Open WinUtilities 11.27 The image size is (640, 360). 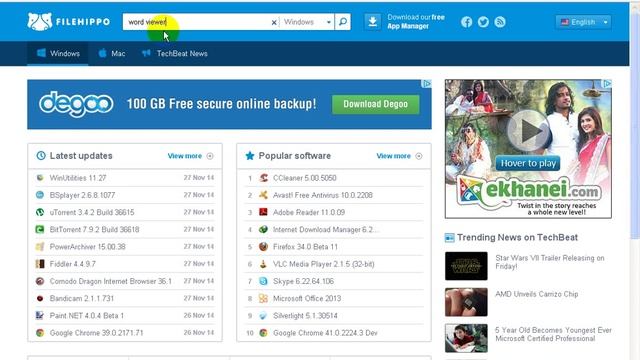[x=78, y=178]
